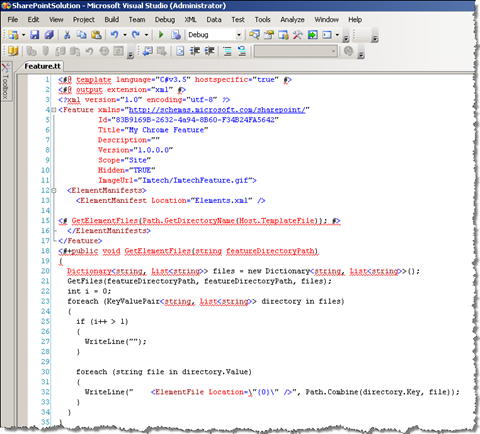Click the Save All icon
Image resolution: width=480 pixels, height=434 pixels.
tap(49, 35)
